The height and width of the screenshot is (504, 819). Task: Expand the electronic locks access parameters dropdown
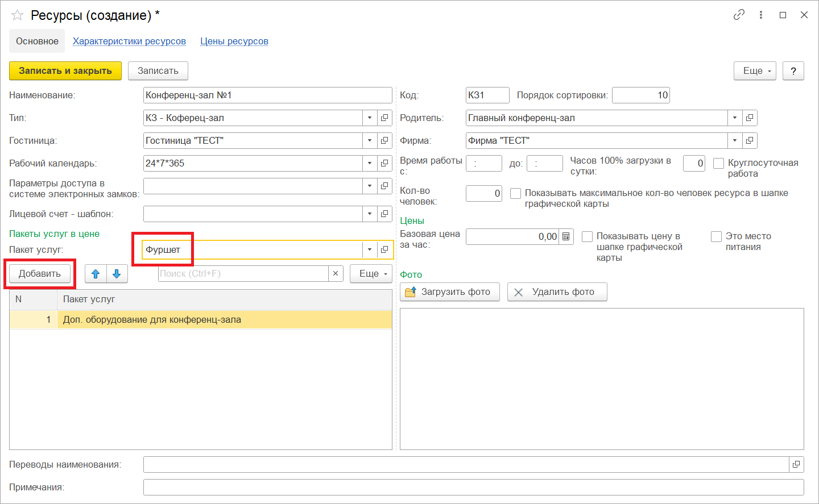[x=370, y=186]
